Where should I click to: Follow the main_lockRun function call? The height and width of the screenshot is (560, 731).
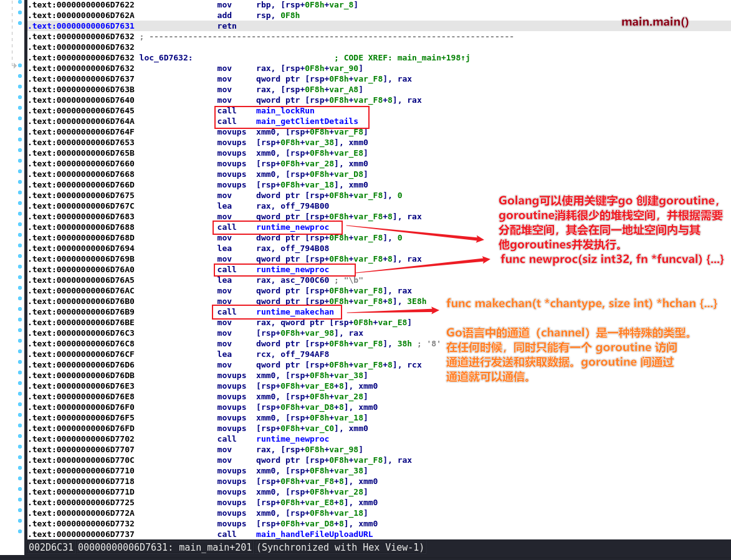point(294,111)
